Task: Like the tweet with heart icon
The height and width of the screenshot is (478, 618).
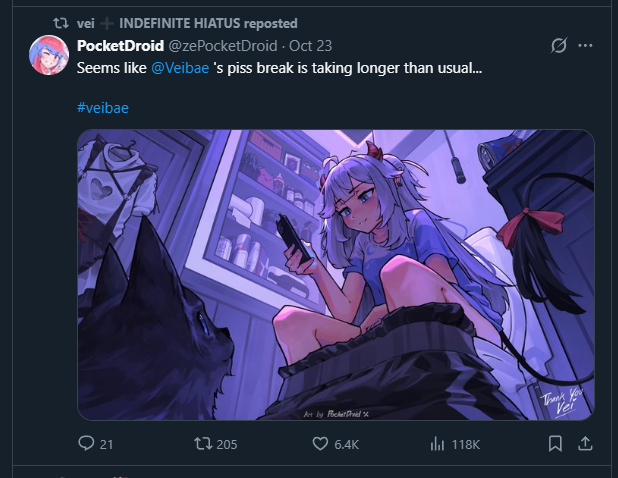Action: 320,444
